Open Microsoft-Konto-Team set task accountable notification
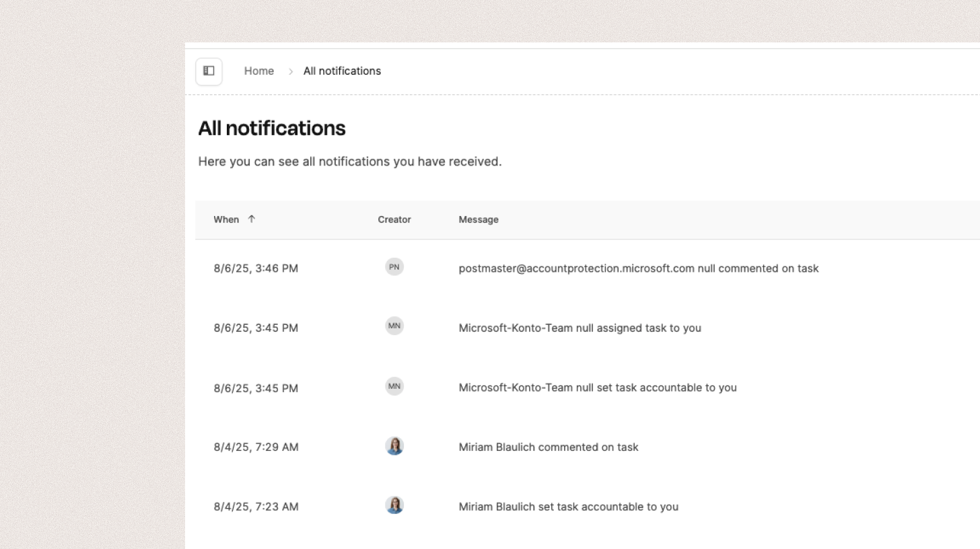The height and width of the screenshot is (549, 980). [x=598, y=388]
